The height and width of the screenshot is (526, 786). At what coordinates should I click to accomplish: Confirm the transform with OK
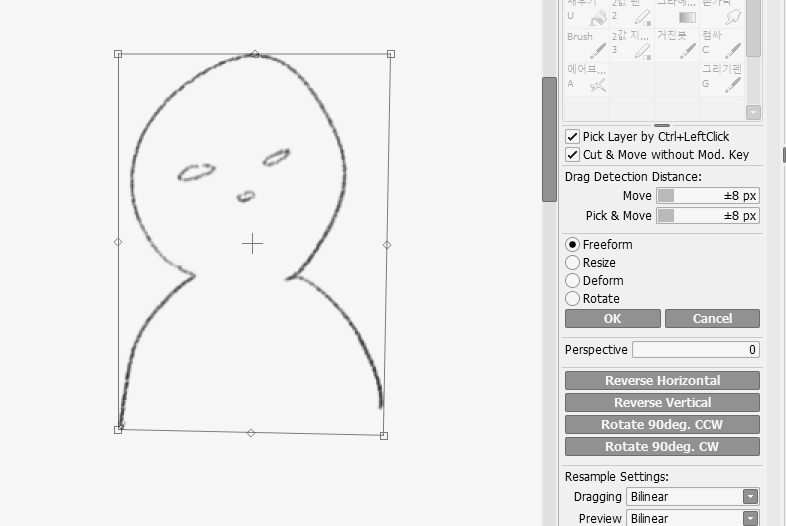click(613, 318)
